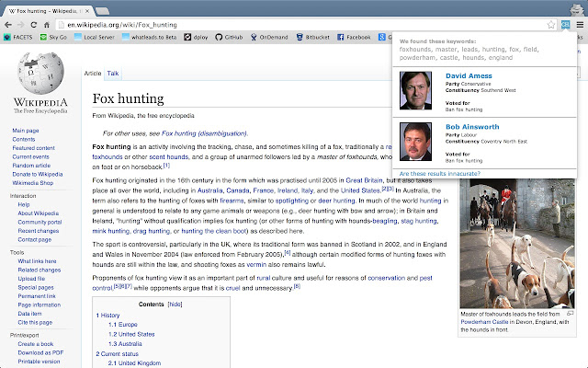Open the dploy bookmark

(x=196, y=37)
